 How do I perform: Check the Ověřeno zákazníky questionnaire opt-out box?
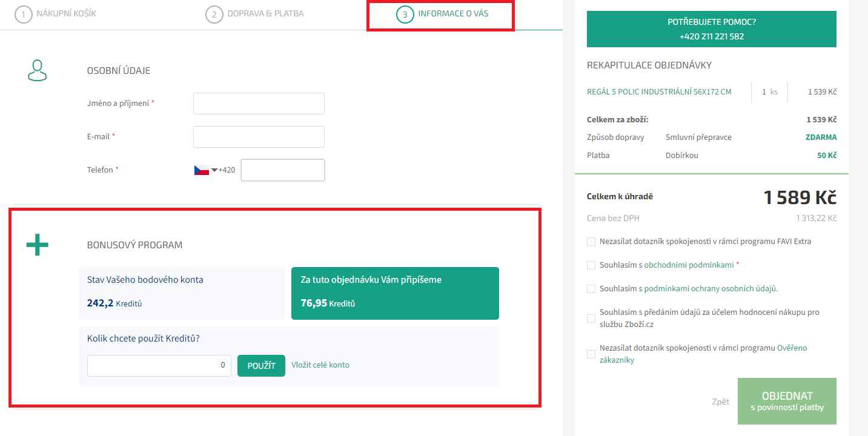591,354
